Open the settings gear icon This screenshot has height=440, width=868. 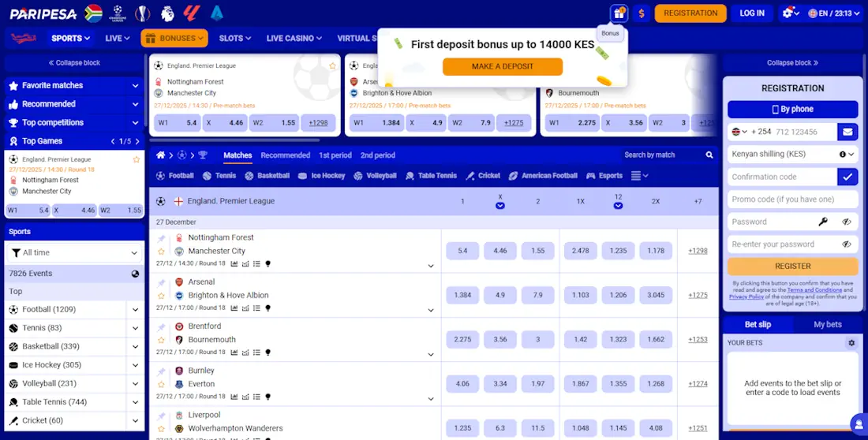[789, 13]
